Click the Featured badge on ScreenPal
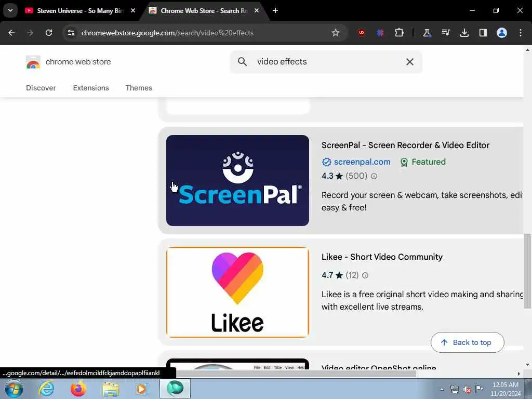The image size is (532, 399). [423, 162]
